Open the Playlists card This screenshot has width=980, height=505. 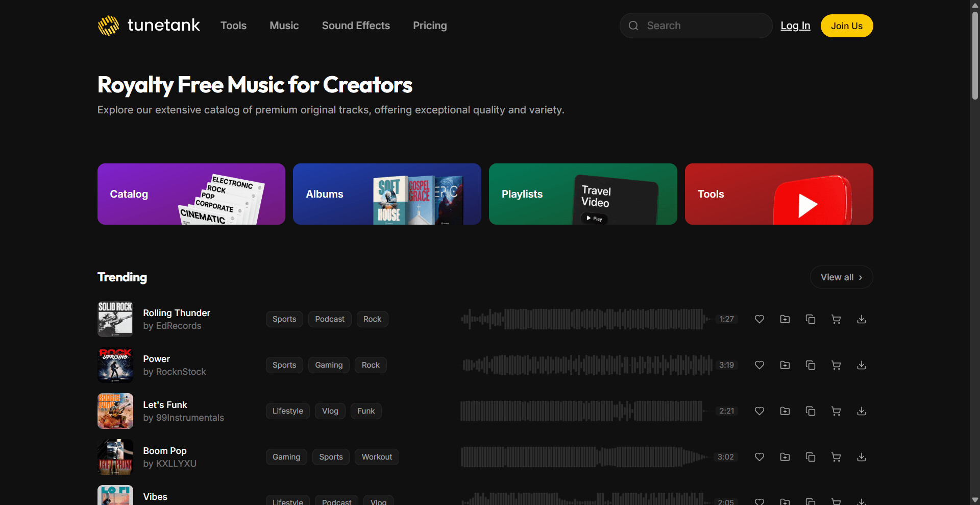coord(583,194)
